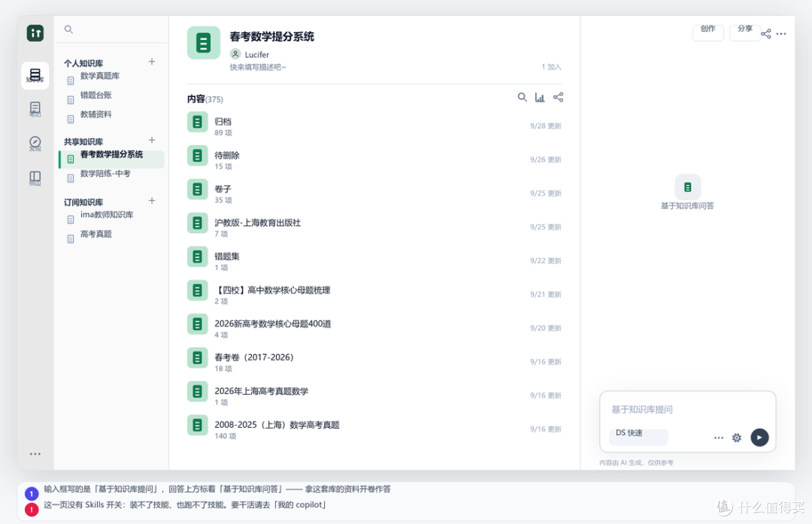
Task: Click the 卷子 folder icon
Action: (x=197, y=189)
